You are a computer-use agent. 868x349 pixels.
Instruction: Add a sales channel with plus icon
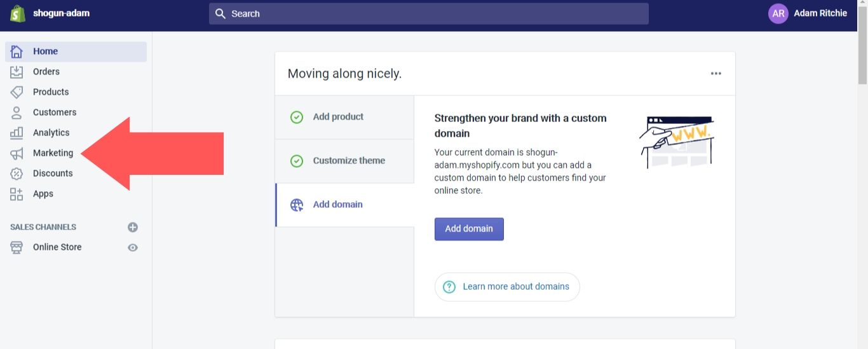(x=133, y=227)
